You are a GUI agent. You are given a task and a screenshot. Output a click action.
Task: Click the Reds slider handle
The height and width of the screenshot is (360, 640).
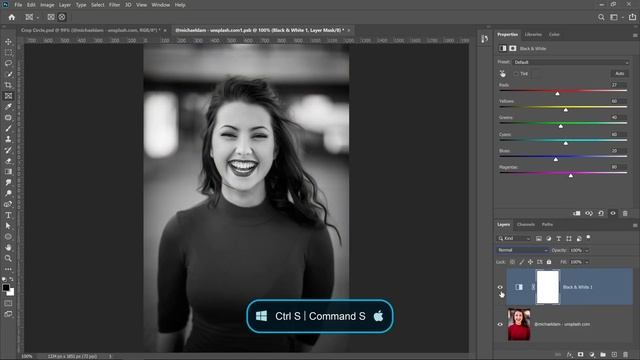[557, 93]
